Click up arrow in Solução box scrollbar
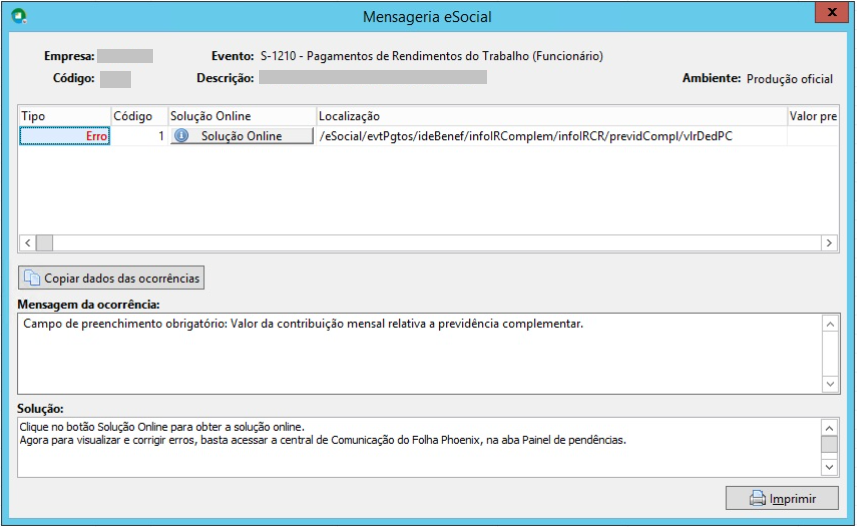 pos(829,428)
